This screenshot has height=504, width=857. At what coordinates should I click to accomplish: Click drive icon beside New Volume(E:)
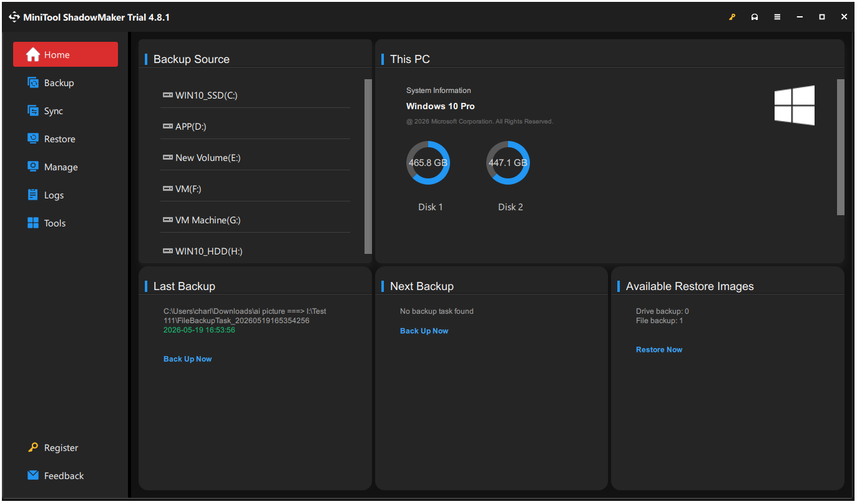pyautogui.click(x=168, y=158)
